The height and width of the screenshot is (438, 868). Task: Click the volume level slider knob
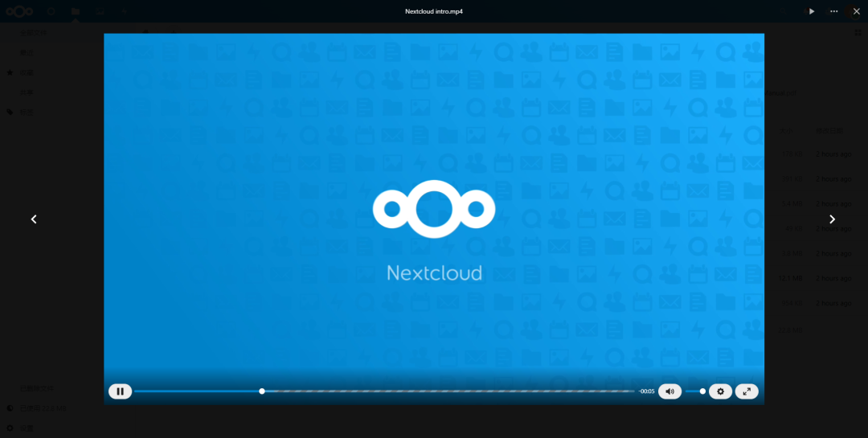tap(702, 391)
